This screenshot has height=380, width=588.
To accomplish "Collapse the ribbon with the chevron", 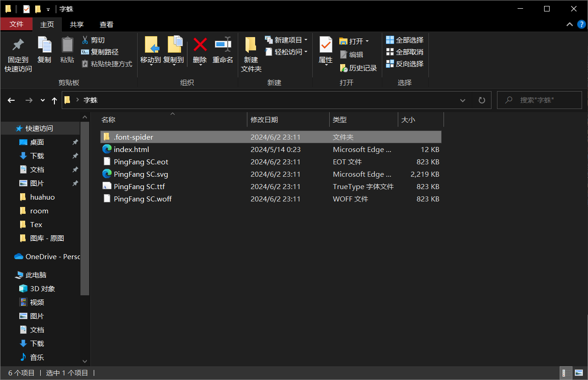I will (x=570, y=24).
